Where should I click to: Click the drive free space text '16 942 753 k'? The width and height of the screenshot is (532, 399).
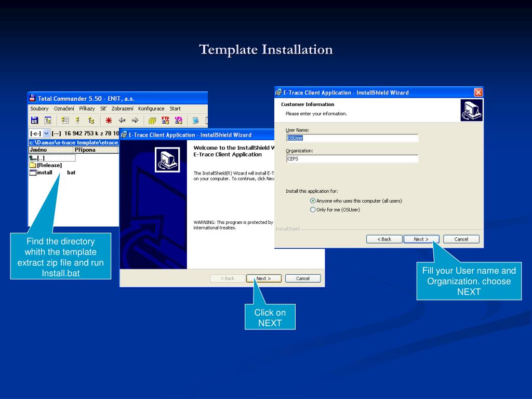point(81,134)
